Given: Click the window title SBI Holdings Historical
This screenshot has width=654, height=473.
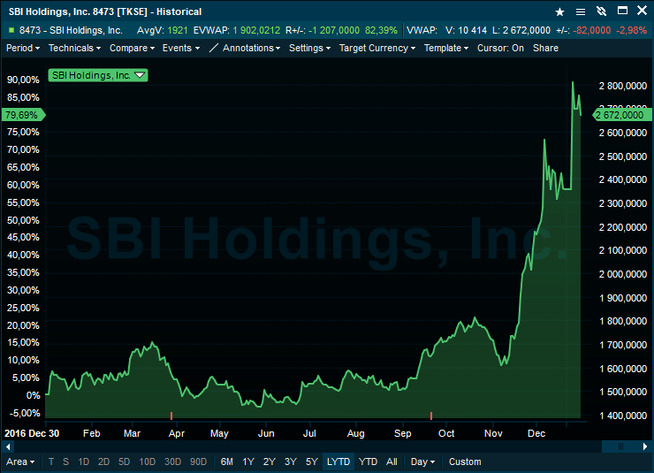Looking at the screenshot, I should (x=105, y=12).
